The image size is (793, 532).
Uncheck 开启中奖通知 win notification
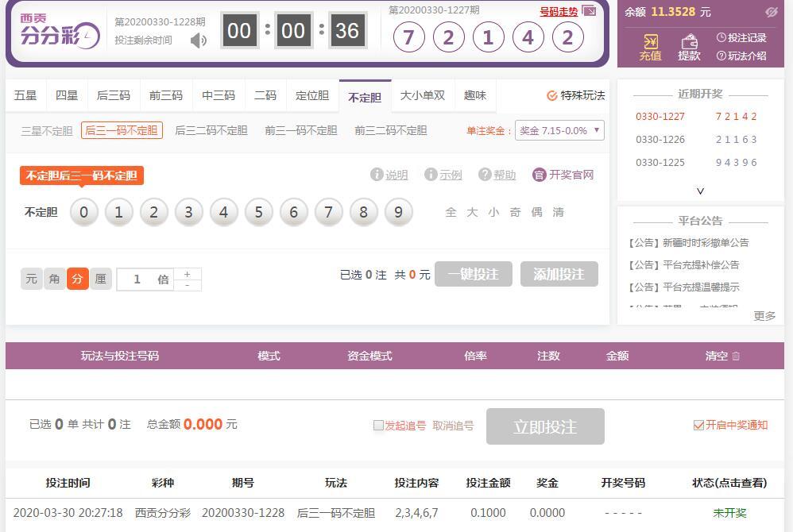(x=698, y=426)
